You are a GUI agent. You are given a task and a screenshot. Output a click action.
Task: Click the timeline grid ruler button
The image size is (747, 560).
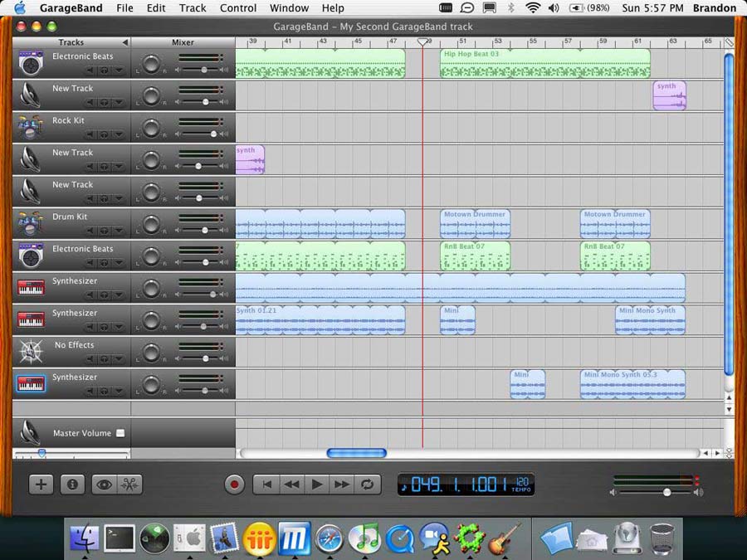[x=729, y=42]
